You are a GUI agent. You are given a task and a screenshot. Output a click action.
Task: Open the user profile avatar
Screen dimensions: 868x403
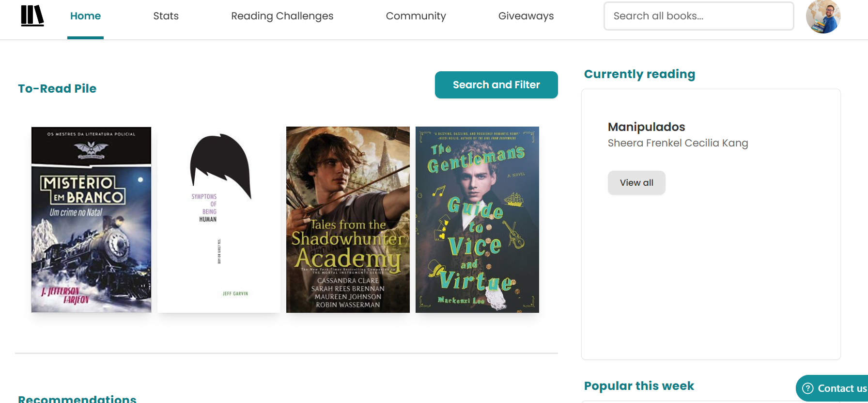point(823,16)
